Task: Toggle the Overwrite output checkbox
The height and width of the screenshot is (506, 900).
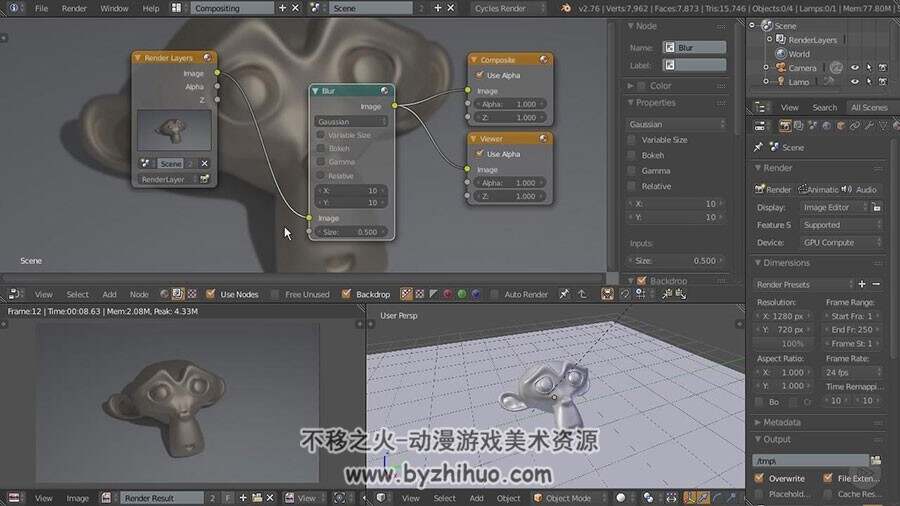Action: 759,478
